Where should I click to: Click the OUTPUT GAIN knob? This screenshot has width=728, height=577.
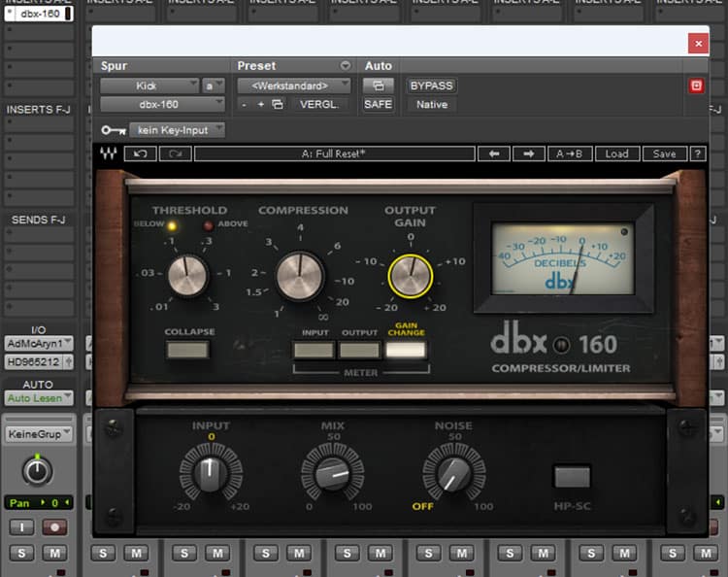tap(411, 276)
